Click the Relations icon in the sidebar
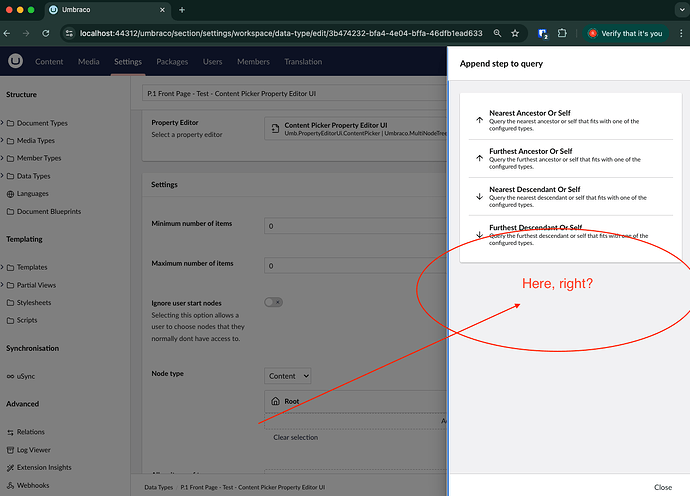The height and width of the screenshot is (496, 690). click(x=10, y=433)
